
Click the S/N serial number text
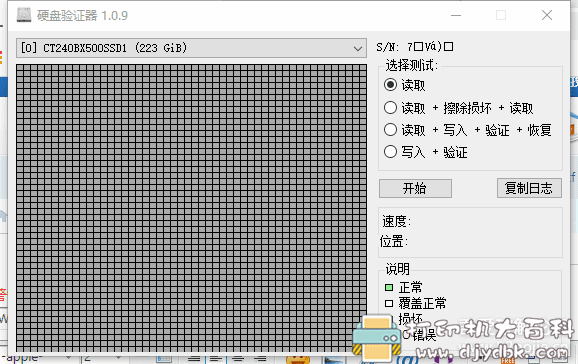[x=415, y=47]
